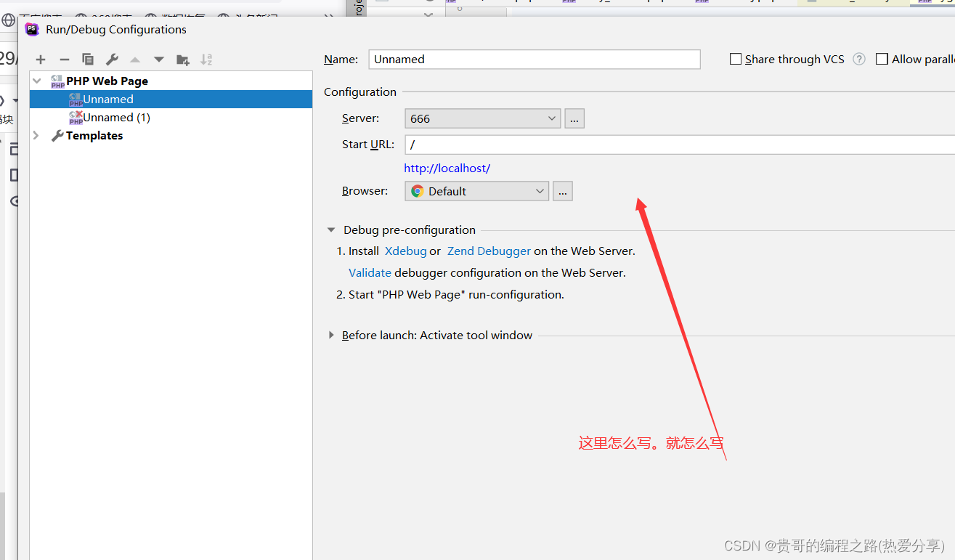Click the Sort Configurations alphabetically icon
955x560 pixels.
(x=206, y=60)
